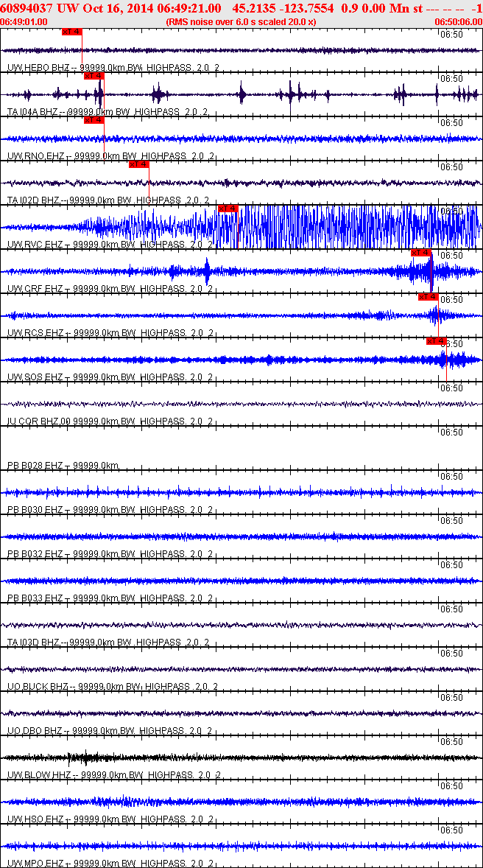Click the red pick marker on the CRF trace
The width and height of the screenshot is (483, 868).
click(421, 253)
